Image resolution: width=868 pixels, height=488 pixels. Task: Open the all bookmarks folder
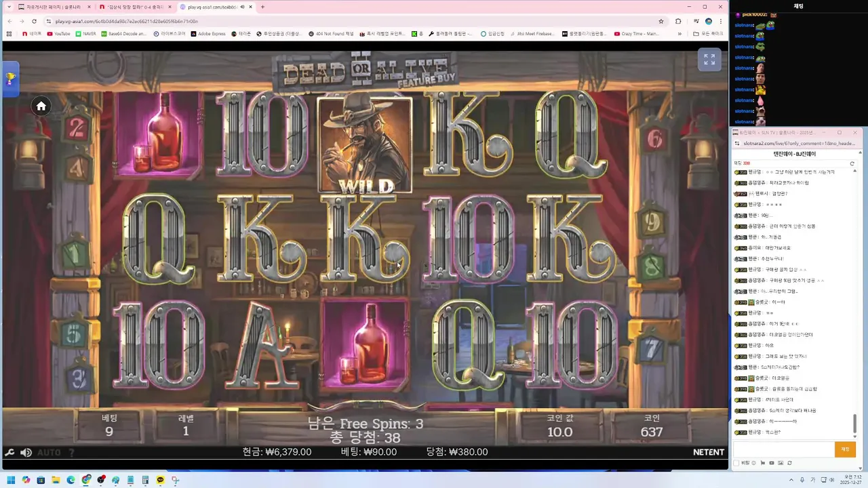click(708, 33)
